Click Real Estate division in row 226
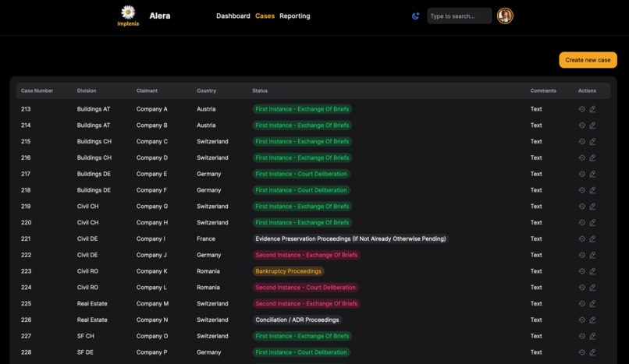The height and width of the screenshot is (364, 629). 92,320
